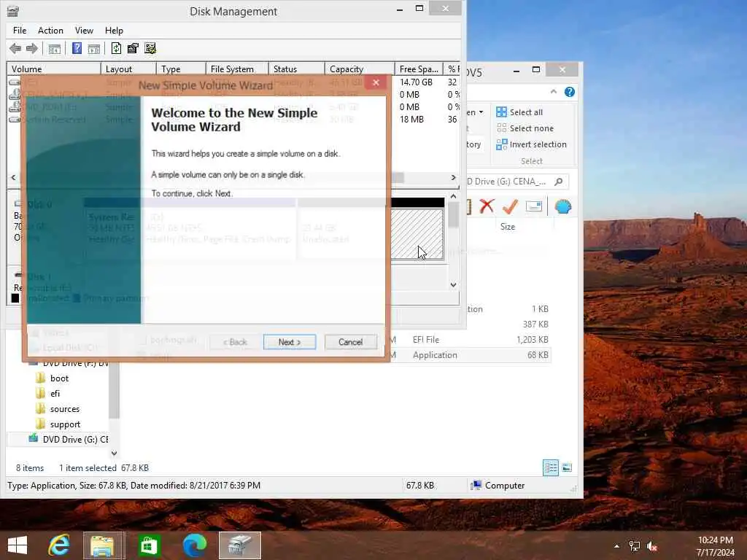
Task: Select the Application file row of 68 KB
Action: point(471,355)
